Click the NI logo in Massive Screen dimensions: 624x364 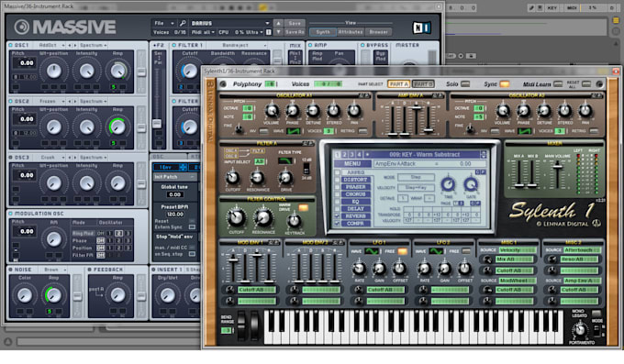tap(421, 28)
